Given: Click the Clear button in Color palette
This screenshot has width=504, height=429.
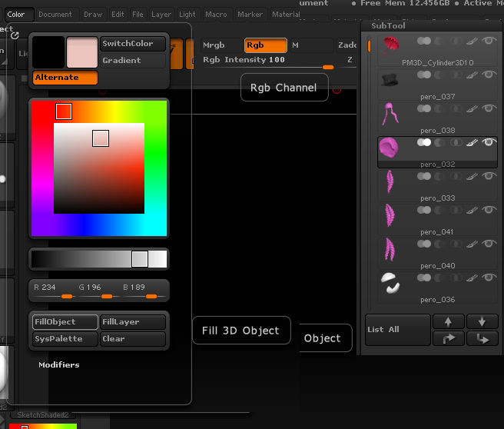Looking at the screenshot, I should 133,339.
